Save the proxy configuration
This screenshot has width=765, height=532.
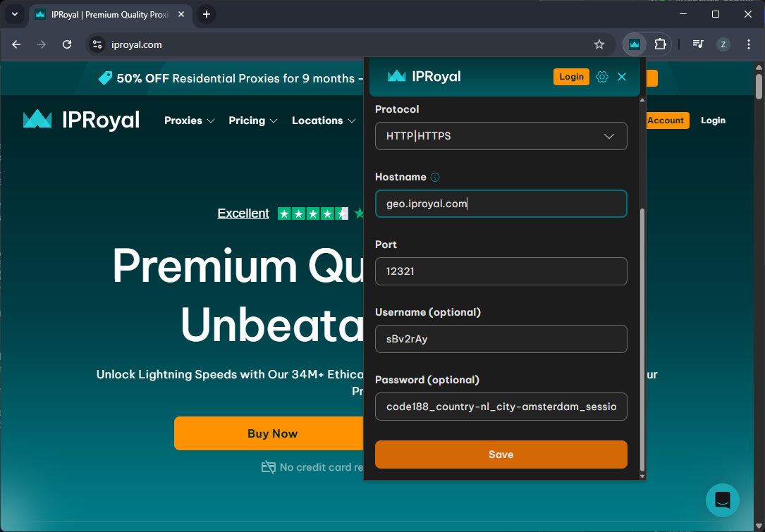tap(501, 454)
